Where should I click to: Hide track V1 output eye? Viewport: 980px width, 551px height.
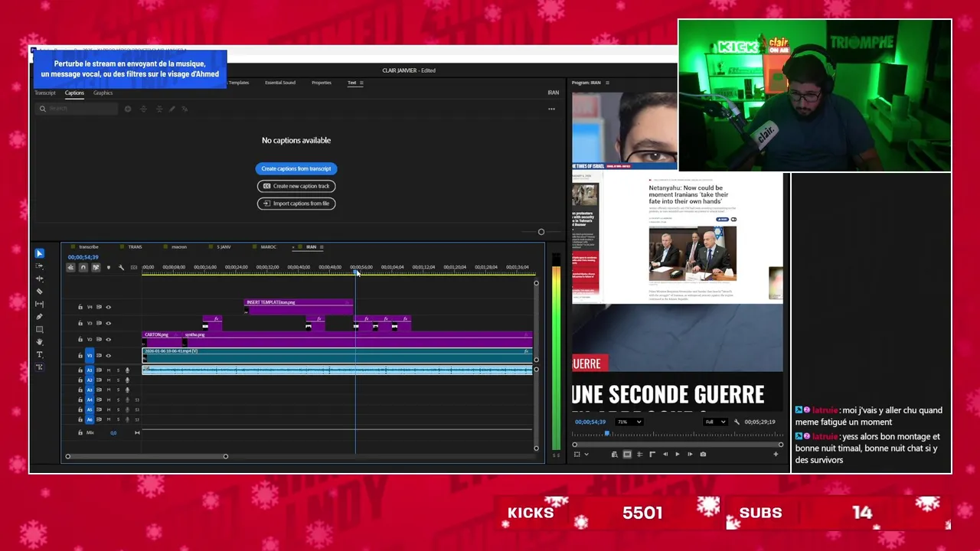tap(108, 355)
